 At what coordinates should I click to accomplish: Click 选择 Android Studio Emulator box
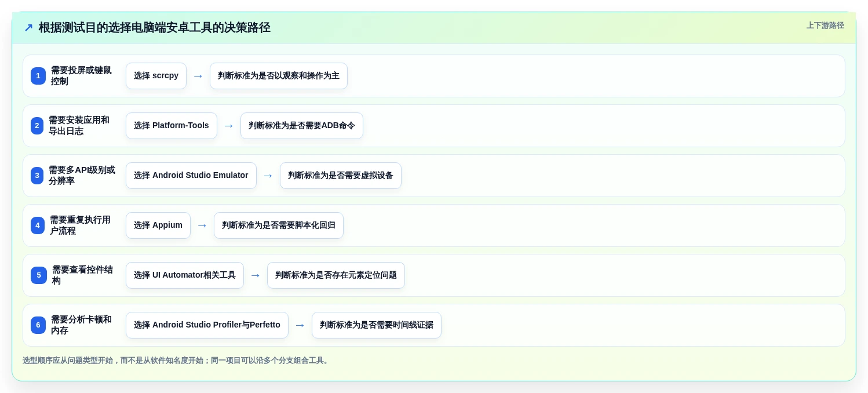[191, 176]
